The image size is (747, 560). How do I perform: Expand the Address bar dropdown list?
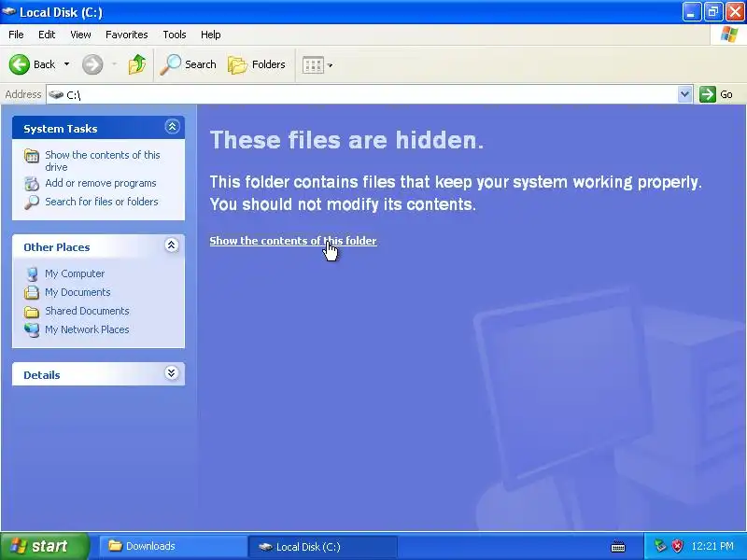pyautogui.click(x=684, y=94)
